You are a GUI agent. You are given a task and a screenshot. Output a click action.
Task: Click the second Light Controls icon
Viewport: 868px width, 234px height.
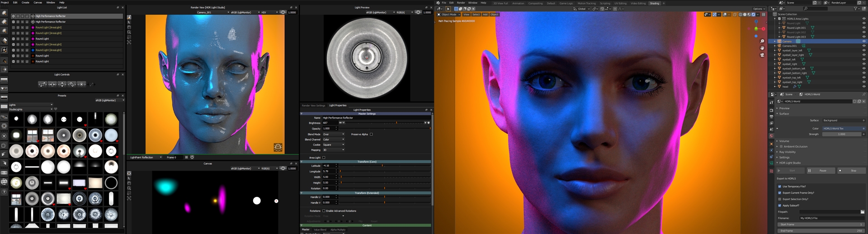pos(52,84)
